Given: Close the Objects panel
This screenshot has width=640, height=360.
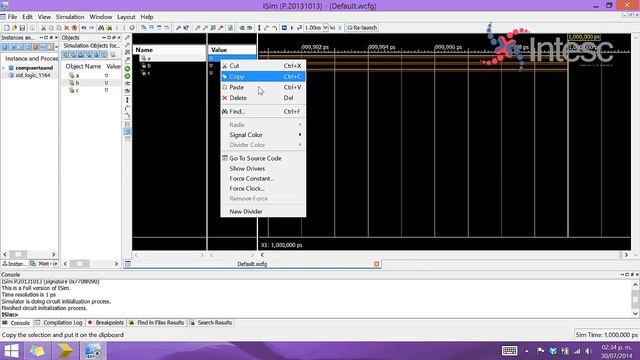Looking at the screenshot, I should click(x=119, y=38).
